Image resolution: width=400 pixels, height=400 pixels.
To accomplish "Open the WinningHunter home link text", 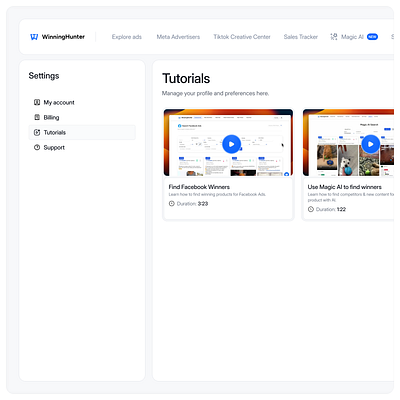I will [x=63, y=37].
